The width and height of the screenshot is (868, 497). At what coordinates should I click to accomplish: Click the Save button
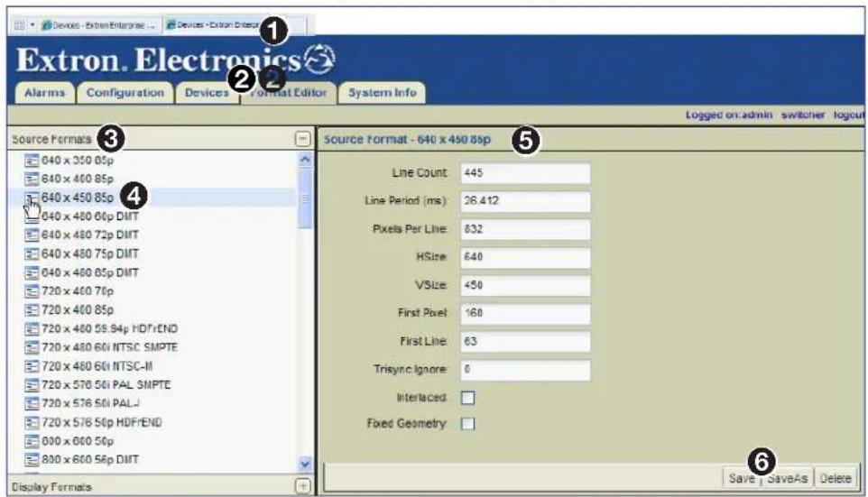coord(742,478)
